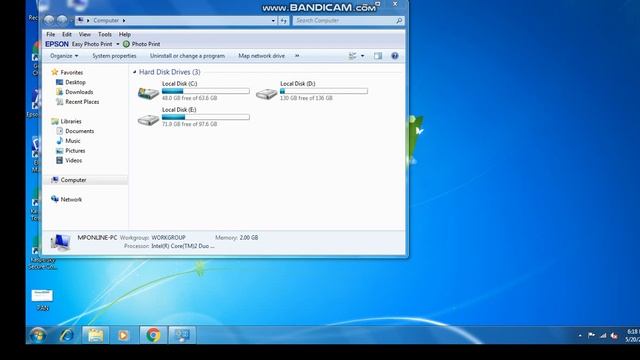
Task: Click the active program taskbar button beside Chrome
Action: [x=182, y=335]
